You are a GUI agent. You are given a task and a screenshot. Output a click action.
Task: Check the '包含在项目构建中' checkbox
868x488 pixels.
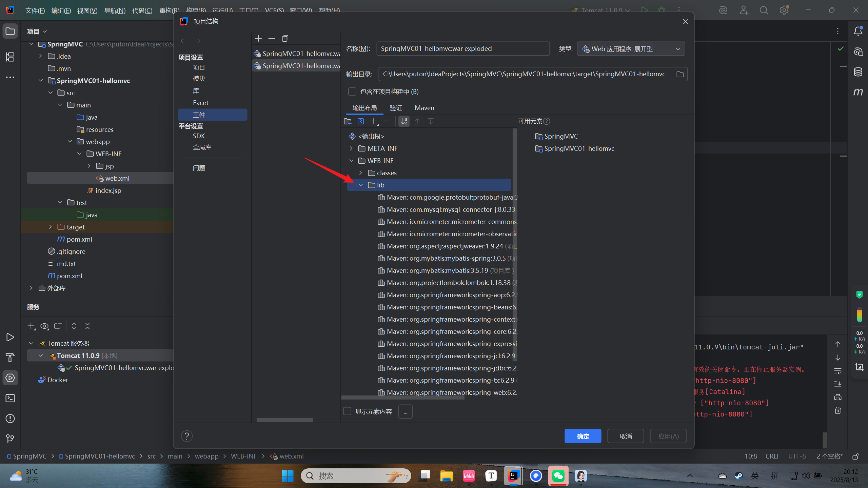pyautogui.click(x=352, y=91)
